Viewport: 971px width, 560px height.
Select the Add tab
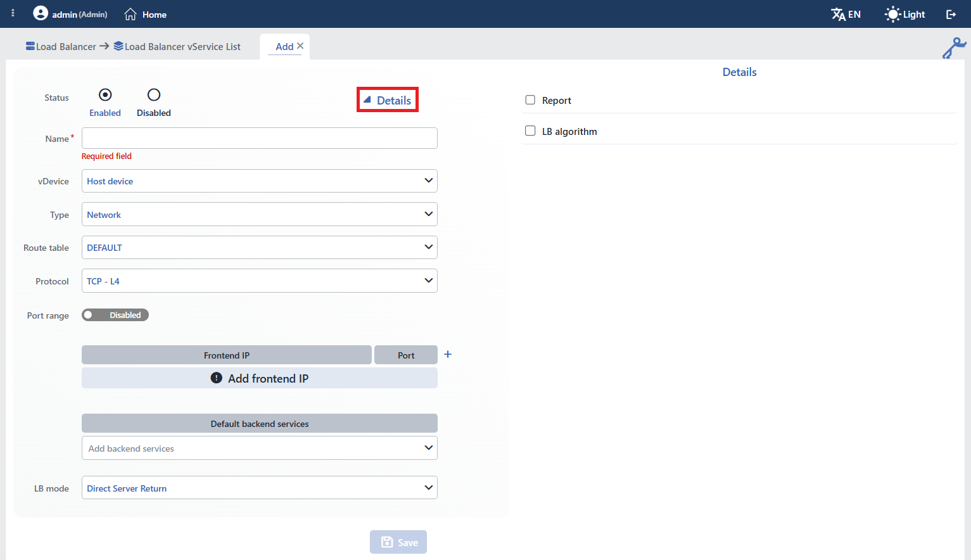(284, 46)
